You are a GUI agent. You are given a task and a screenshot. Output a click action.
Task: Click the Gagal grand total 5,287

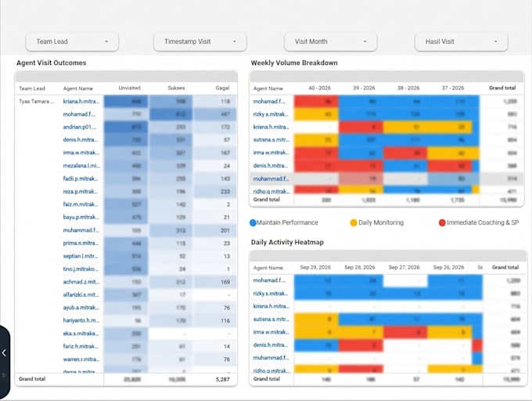[222, 379]
